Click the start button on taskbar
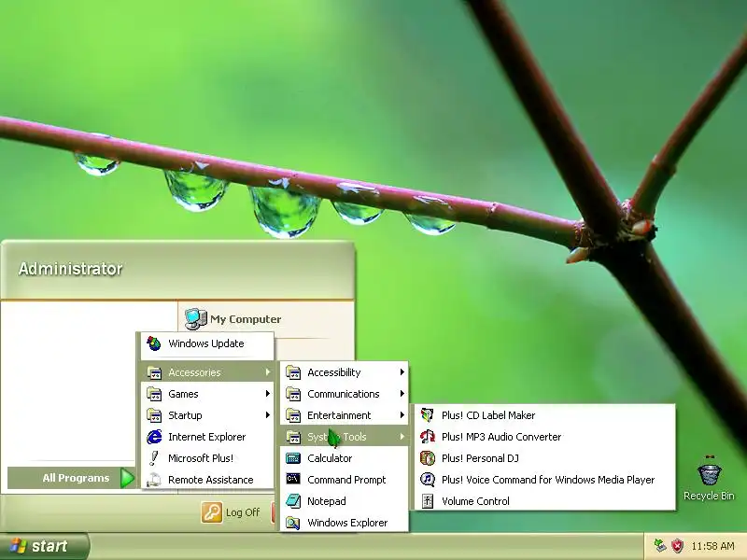The width and height of the screenshot is (747, 560). coord(44,546)
